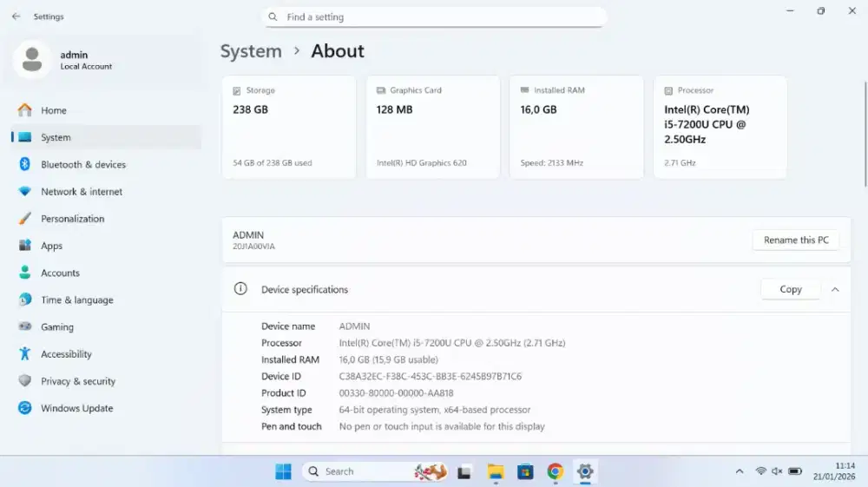Open the Installed RAM 16,0 GB card
This screenshot has height=487, width=868.
pos(576,128)
